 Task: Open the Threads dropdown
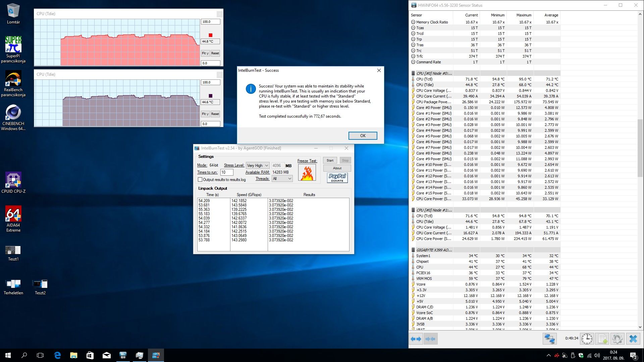282,179
